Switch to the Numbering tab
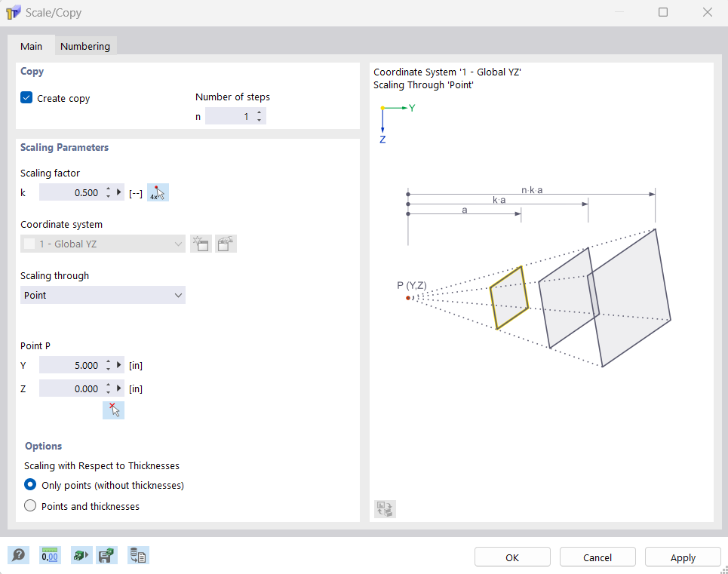The image size is (728, 574). tap(85, 46)
